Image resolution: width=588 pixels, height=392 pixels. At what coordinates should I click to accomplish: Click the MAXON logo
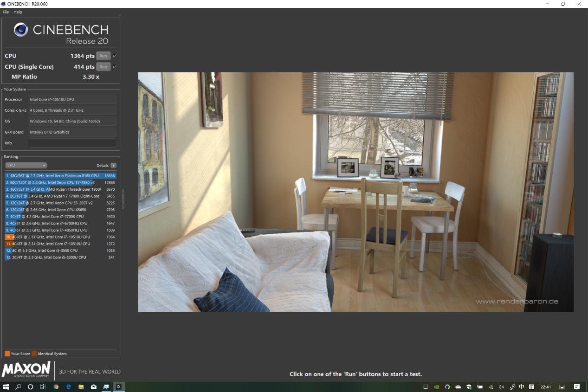click(26, 370)
